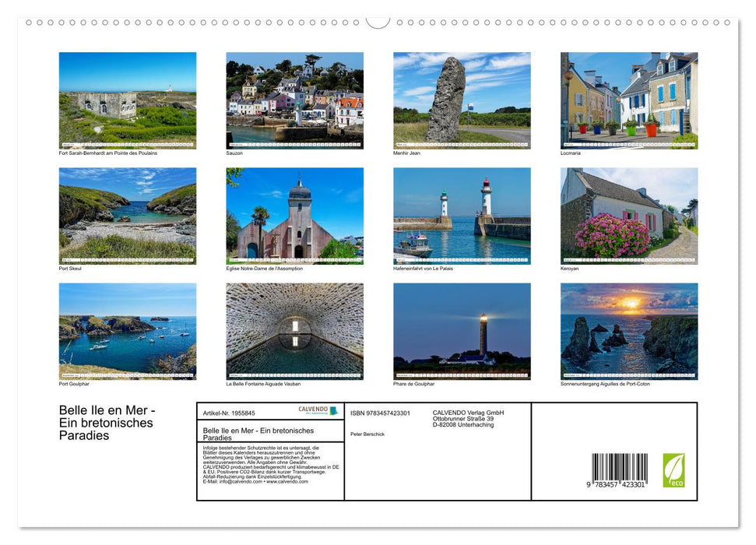Click the Sonnenuntergang Aiguilles de Port-Coton photo
This screenshot has height=545, width=756.
(x=629, y=331)
